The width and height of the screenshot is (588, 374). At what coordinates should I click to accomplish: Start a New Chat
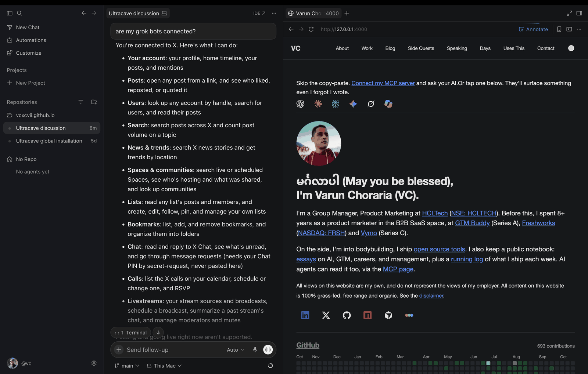click(28, 27)
